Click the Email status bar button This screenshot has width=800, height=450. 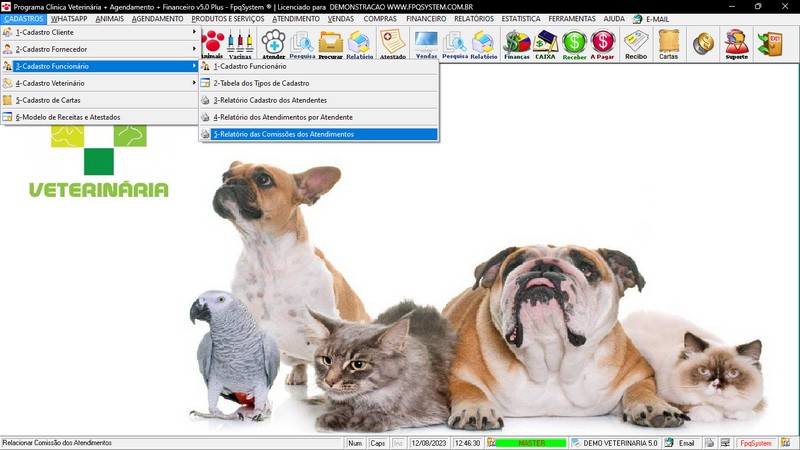pos(681,443)
